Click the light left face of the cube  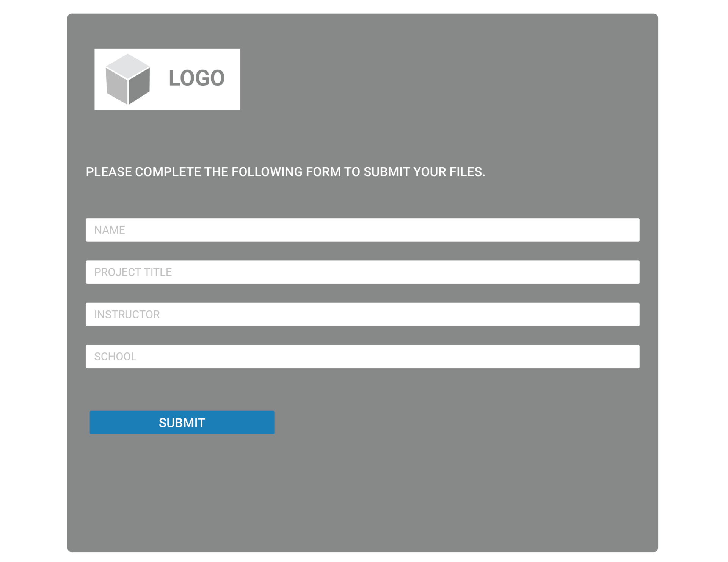pos(116,86)
